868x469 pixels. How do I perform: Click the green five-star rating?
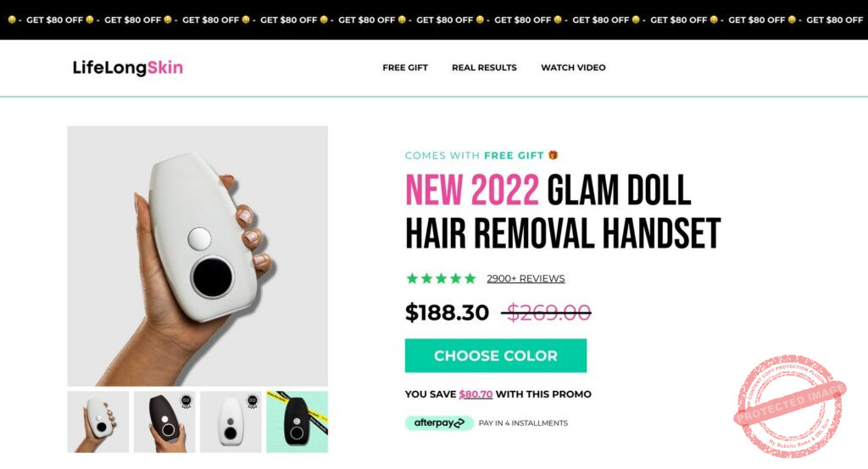point(441,278)
